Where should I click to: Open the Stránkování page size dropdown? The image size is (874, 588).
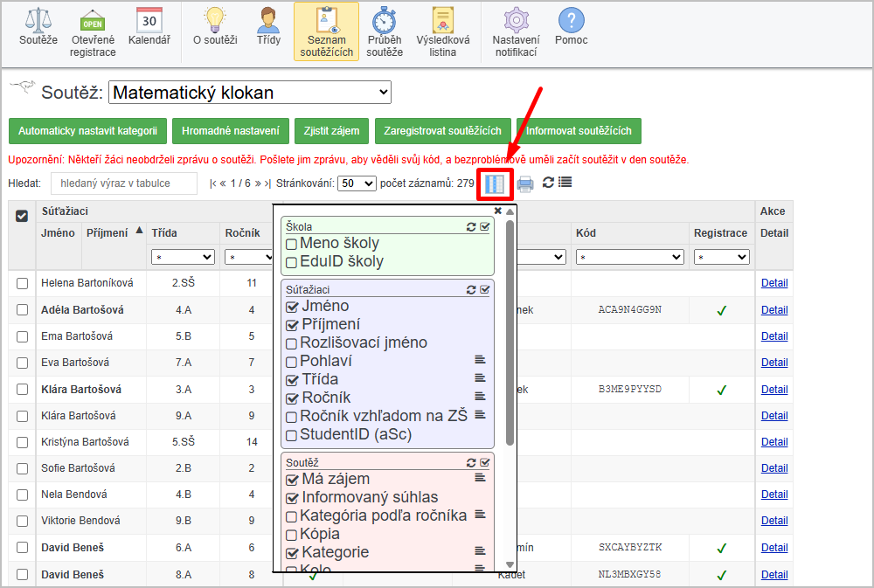tap(357, 183)
